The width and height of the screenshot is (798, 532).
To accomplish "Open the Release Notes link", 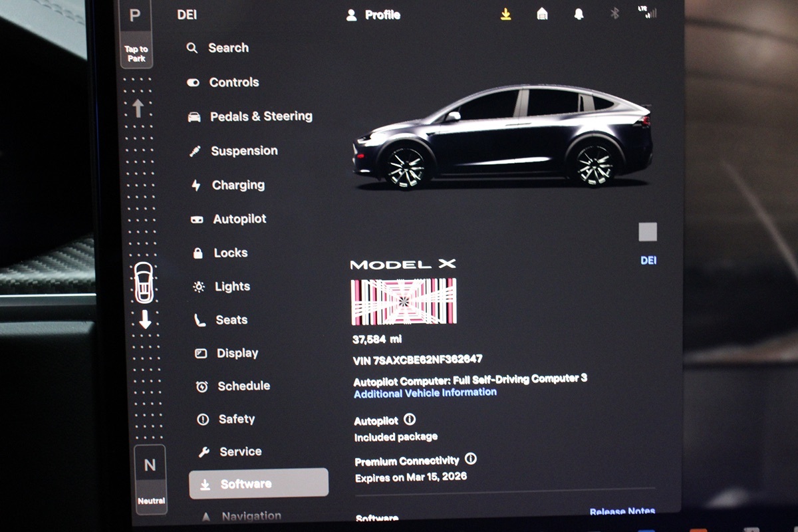I will (622, 512).
